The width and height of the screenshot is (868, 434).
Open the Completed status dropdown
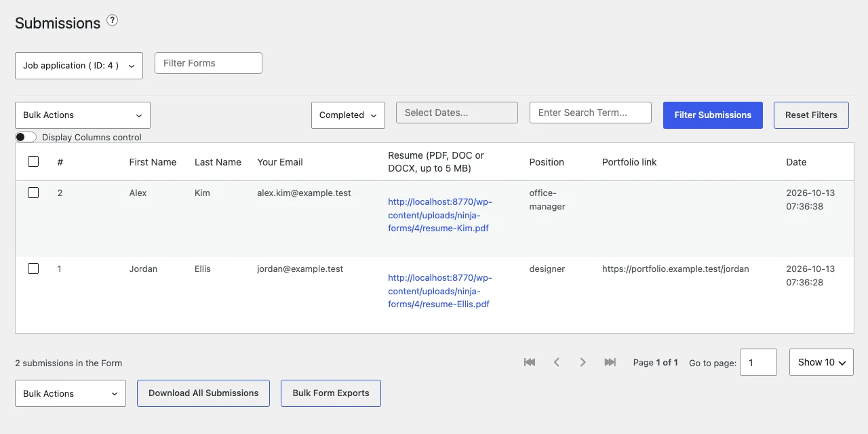tap(348, 115)
